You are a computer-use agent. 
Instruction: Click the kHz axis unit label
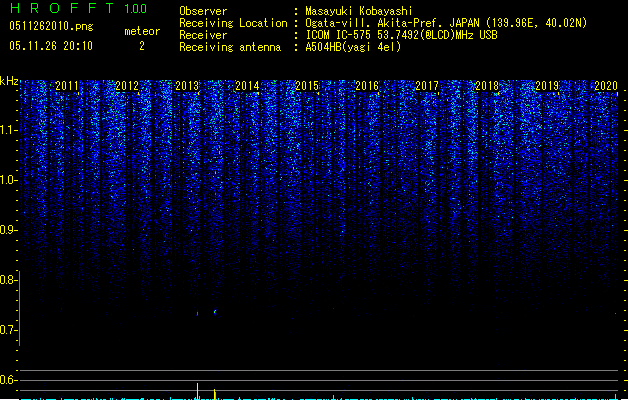(9, 81)
